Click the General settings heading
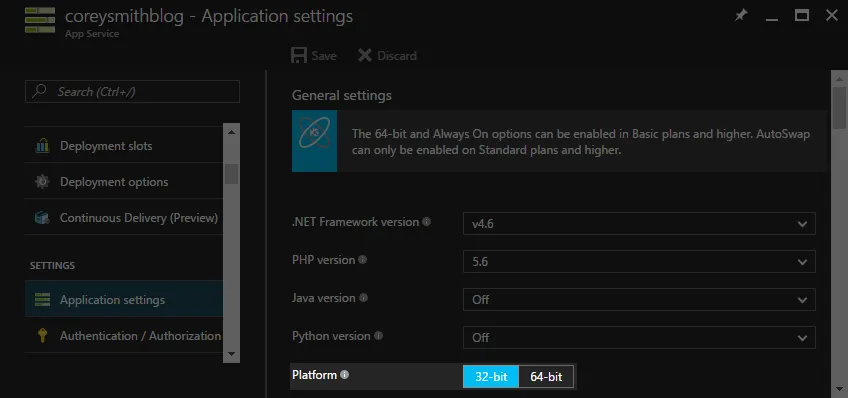The height and width of the screenshot is (398, 848). click(342, 96)
